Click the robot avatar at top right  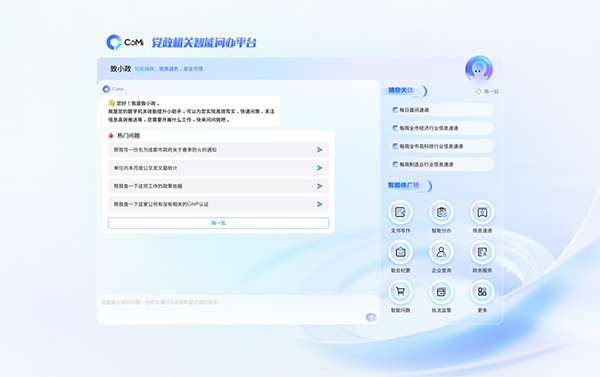[479, 69]
